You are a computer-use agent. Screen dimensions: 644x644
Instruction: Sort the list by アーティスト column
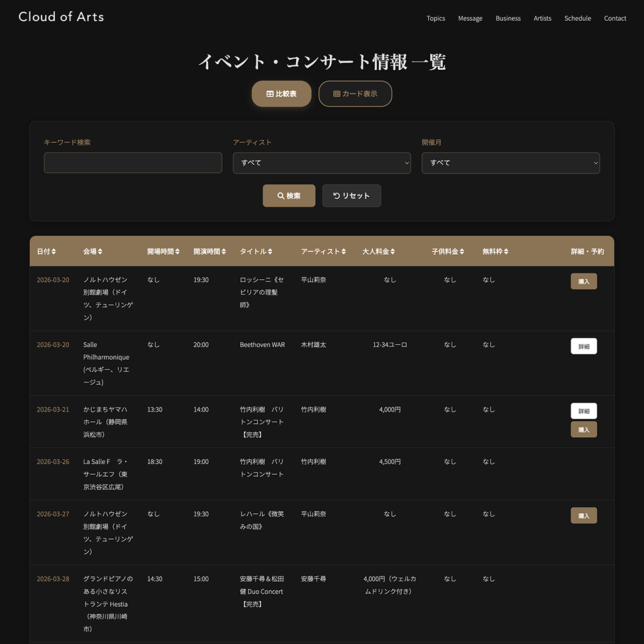[x=344, y=252]
